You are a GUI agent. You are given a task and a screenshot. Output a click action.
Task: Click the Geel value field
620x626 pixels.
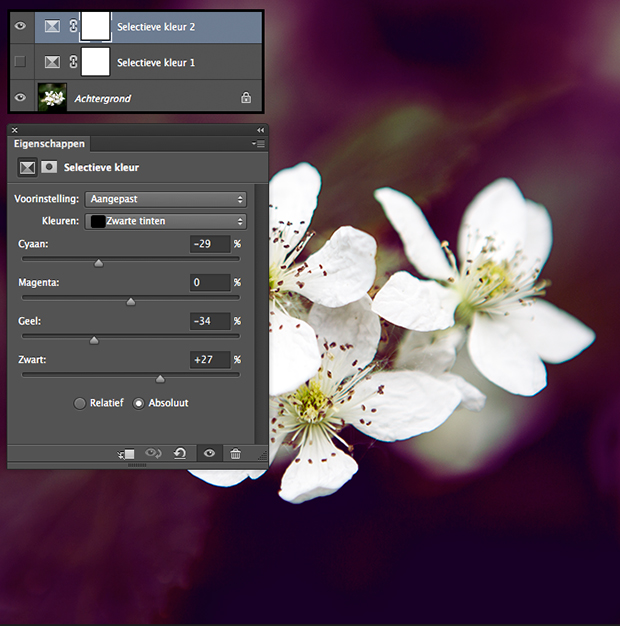pos(210,321)
